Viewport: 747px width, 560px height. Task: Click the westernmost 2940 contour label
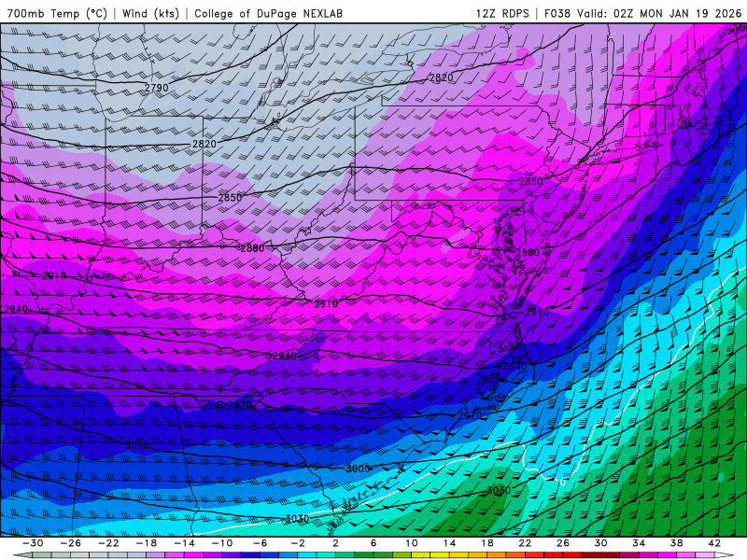tap(15, 309)
